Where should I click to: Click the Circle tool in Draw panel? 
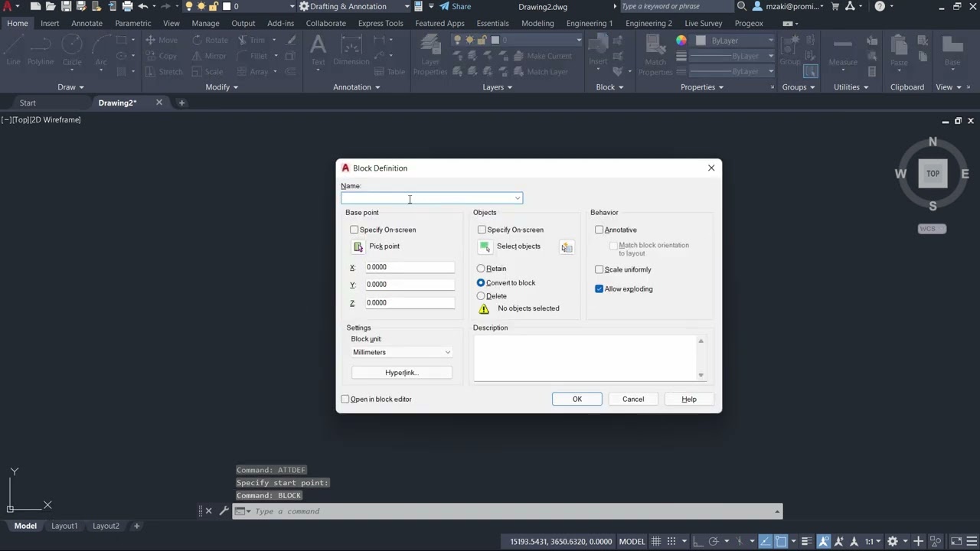point(72,51)
